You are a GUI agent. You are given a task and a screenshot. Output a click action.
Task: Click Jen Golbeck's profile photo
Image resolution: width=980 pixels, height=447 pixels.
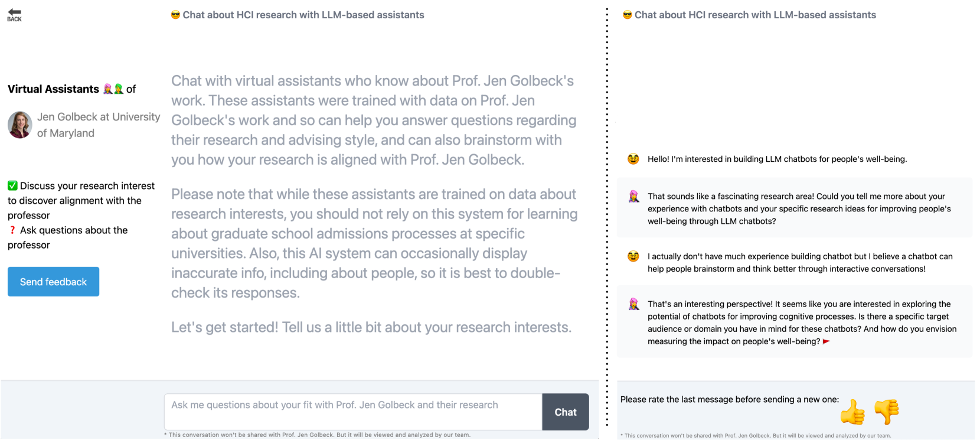(x=19, y=125)
